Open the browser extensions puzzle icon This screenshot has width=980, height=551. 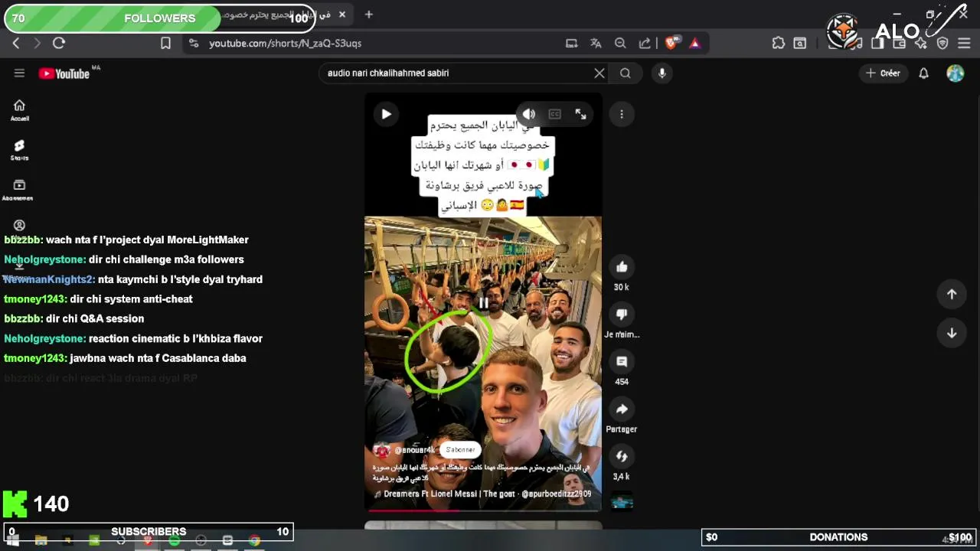tap(778, 44)
